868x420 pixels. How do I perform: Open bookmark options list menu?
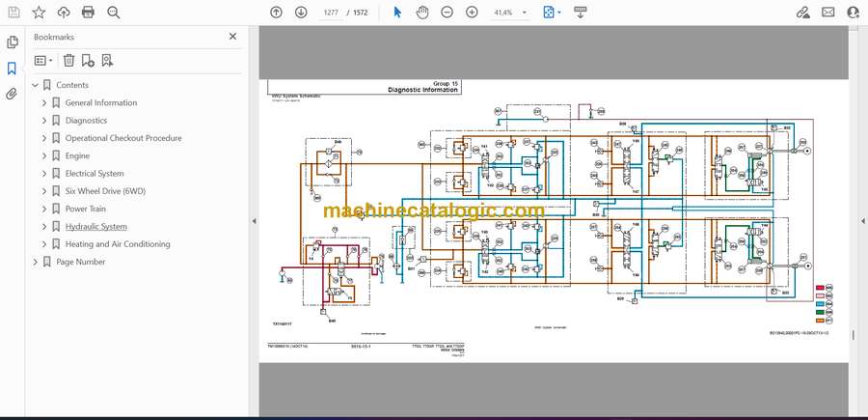click(43, 61)
